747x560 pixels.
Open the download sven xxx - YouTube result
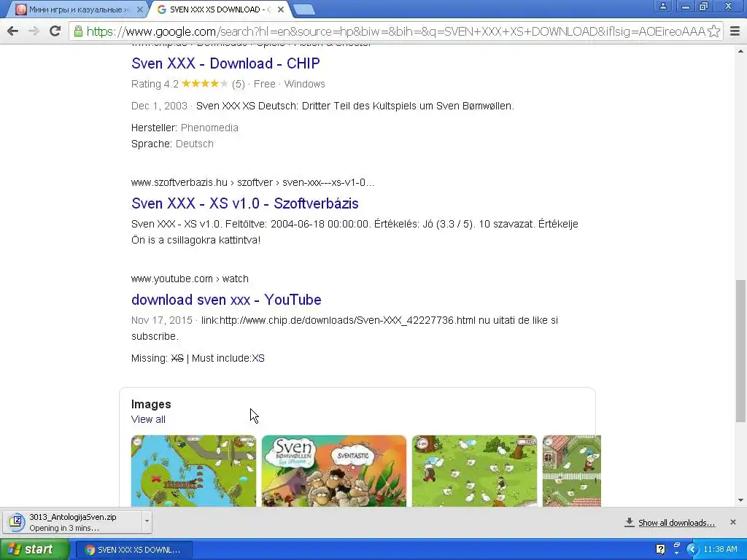pyautogui.click(x=226, y=300)
